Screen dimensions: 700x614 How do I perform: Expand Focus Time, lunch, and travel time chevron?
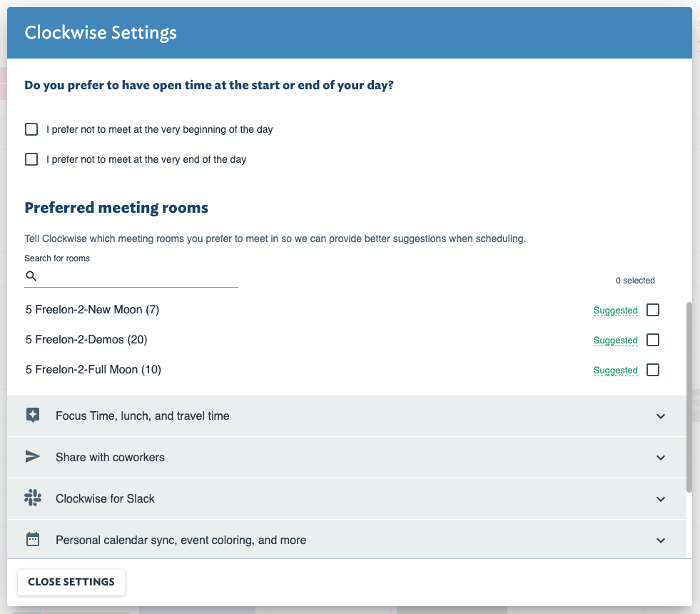(661, 416)
